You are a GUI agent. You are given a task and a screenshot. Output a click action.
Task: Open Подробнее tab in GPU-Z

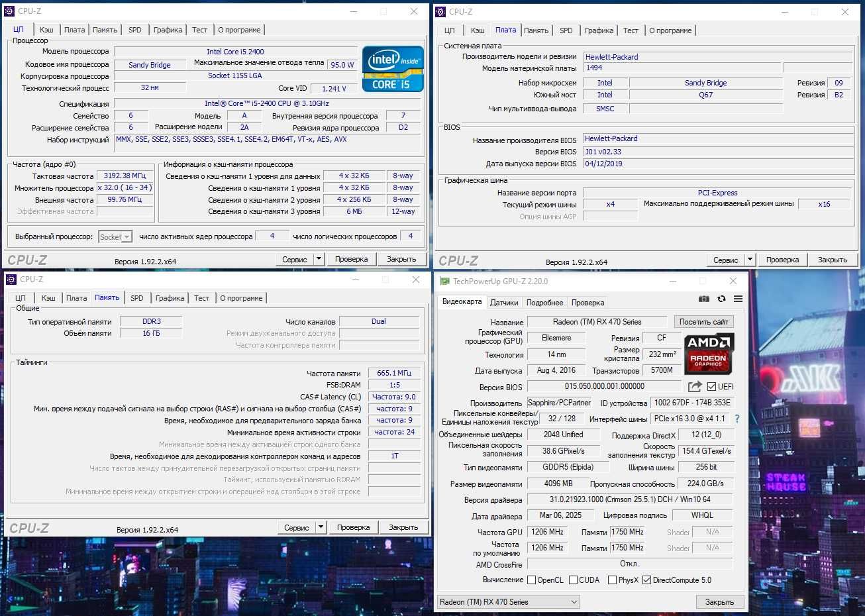(544, 303)
